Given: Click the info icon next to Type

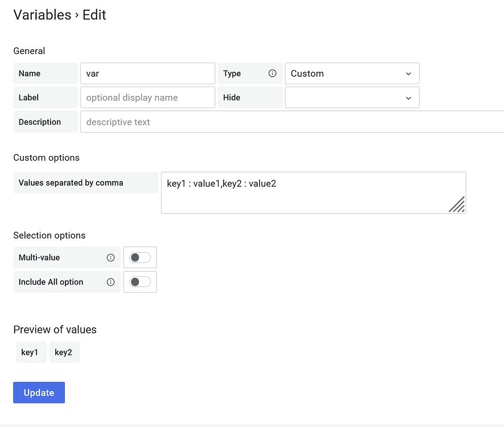Looking at the screenshot, I should click(272, 73).
